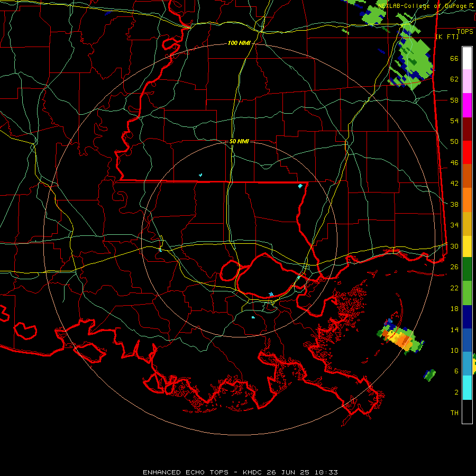Screen dimensions: 476x476
Task: Click the legend value '62'
Action: pyautogui.click(x=454, y=79)
